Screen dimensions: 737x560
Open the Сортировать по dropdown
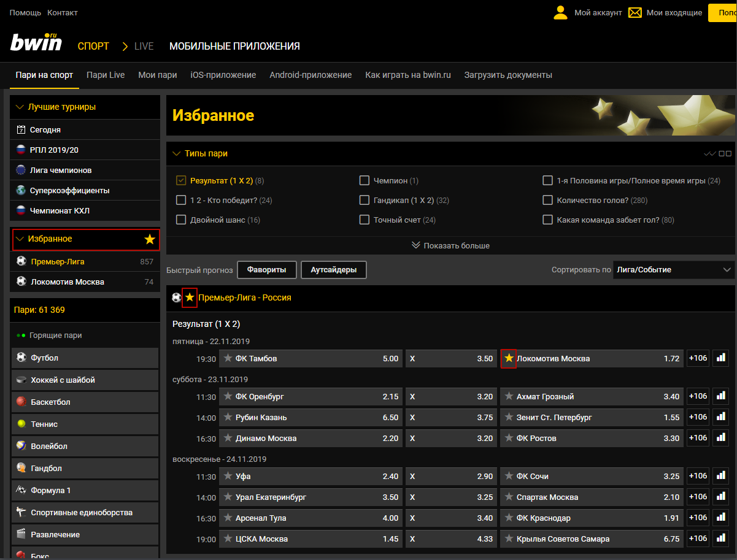[673, 270]
